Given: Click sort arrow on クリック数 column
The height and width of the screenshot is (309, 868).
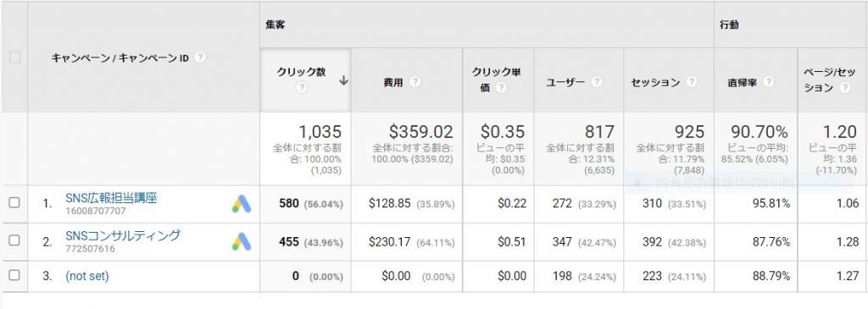Looking at the screenshot, I should pyautogui.click(x=344, y=80).
